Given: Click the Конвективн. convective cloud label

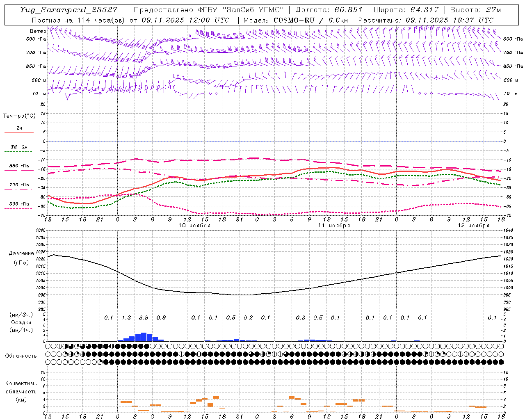Looking at the screenshot, I should pos(21,383).
